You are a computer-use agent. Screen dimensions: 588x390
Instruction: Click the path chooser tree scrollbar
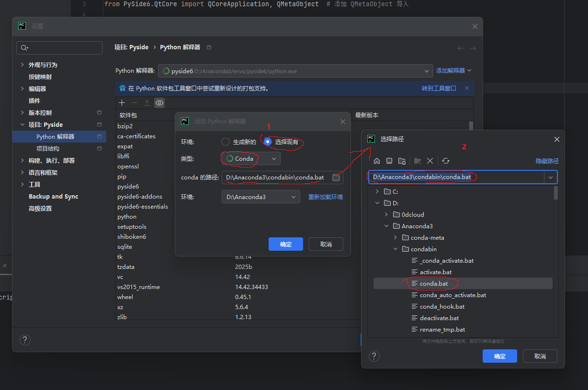pos(555,192)
